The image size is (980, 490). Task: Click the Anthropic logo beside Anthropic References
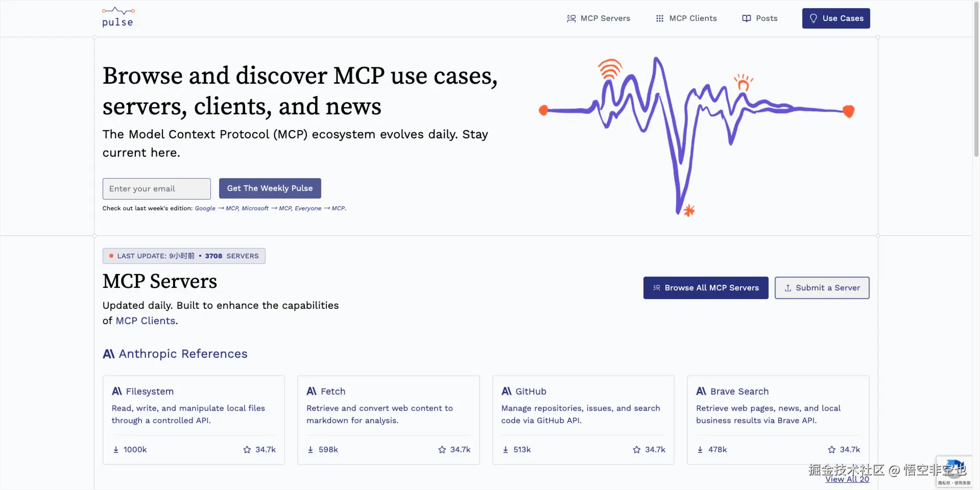tap(109, 354)
